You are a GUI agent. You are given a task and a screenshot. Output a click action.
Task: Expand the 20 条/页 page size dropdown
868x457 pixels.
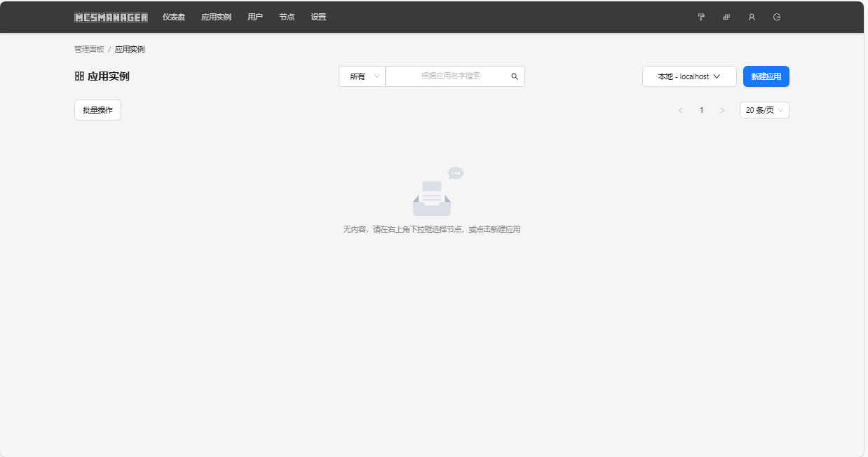click(764, 110)
